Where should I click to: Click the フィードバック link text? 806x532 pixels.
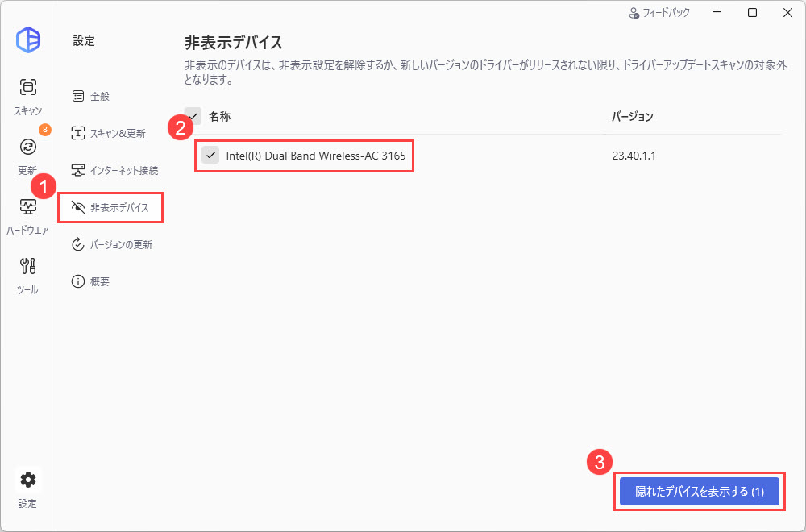point(667,13)
